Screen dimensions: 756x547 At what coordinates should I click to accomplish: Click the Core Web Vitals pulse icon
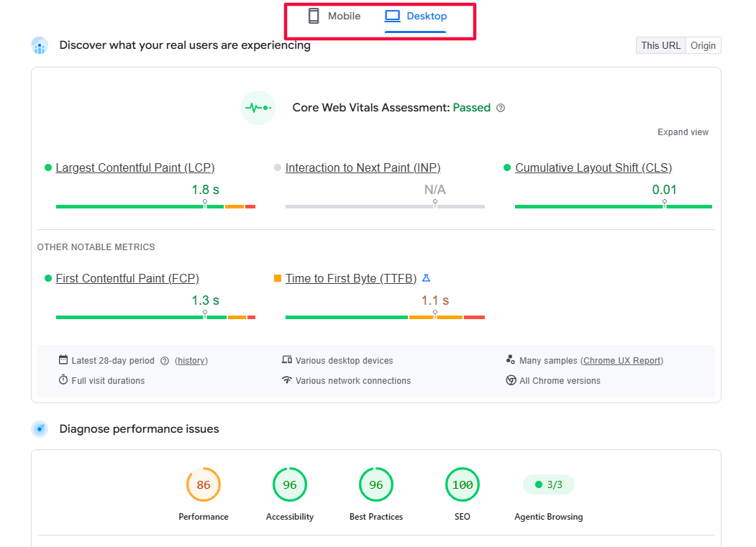coord(258,108)
